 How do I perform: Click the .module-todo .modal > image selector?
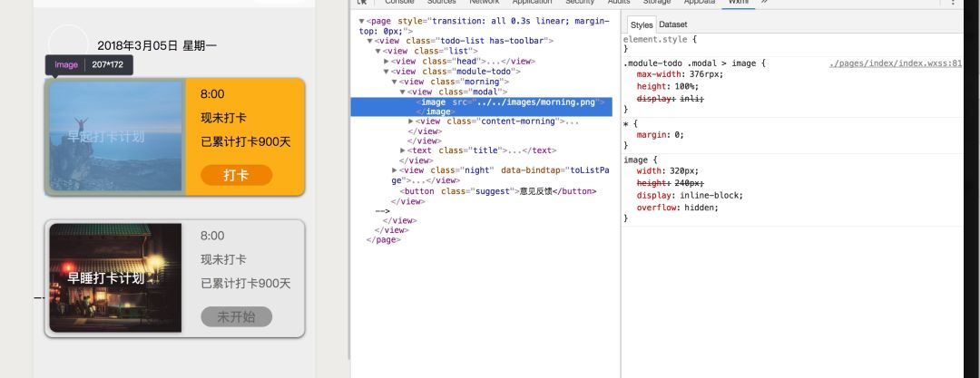pyautogui.click(x=694, y=63)
